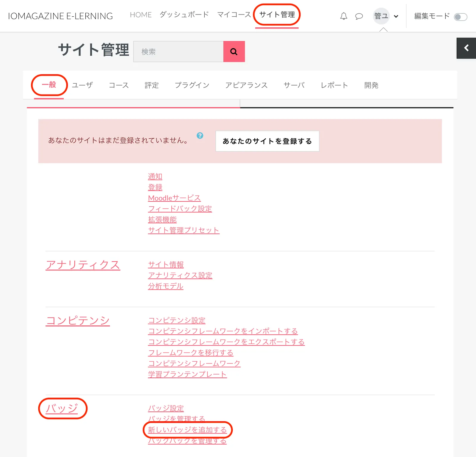Open the コンピテンシ設定 link
The height and width of the screenshot is (457, 476).
point(177,320)
